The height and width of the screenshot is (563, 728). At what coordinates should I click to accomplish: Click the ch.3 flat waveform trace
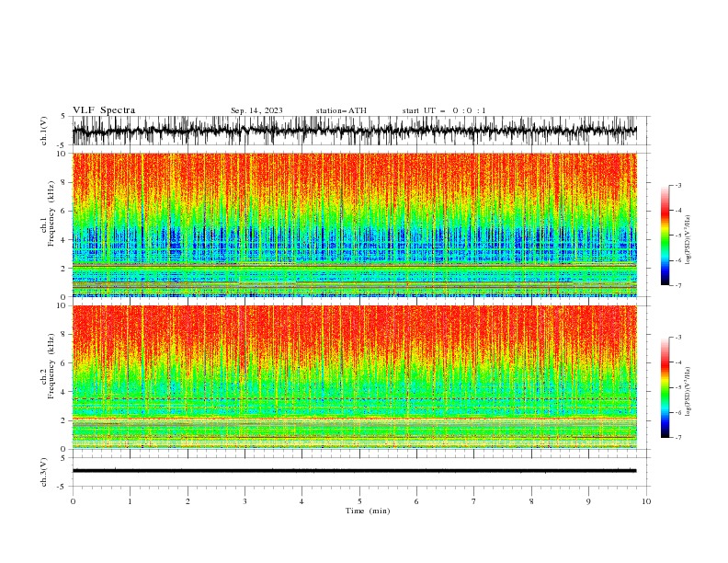(355, 471)
